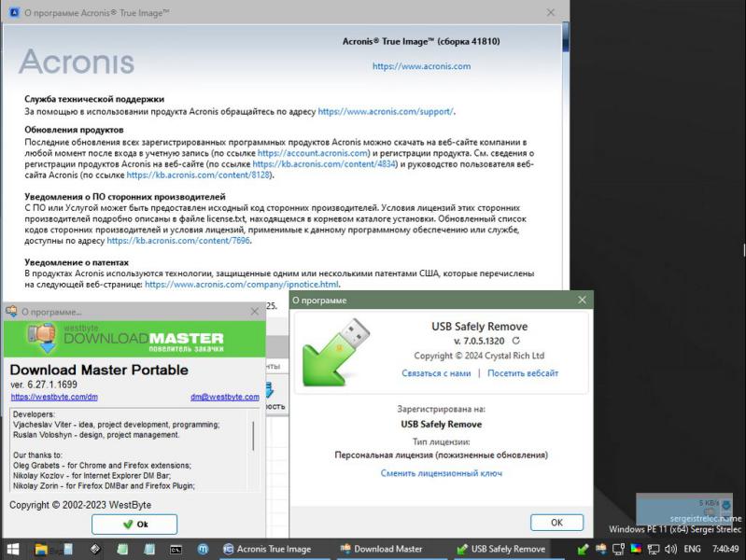Click the 'Связаться с нами' link
Viewport: 746px width, 560px height.
[x=436, y=373]
